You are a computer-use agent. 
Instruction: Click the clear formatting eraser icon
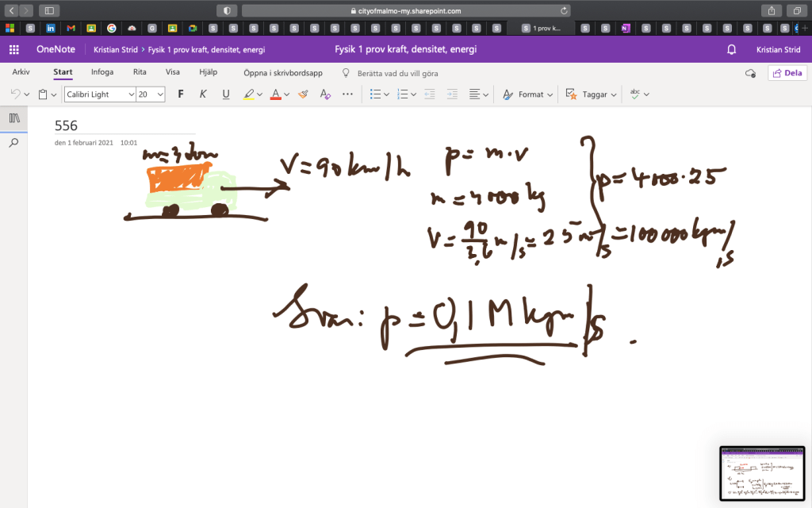point(303,94)
